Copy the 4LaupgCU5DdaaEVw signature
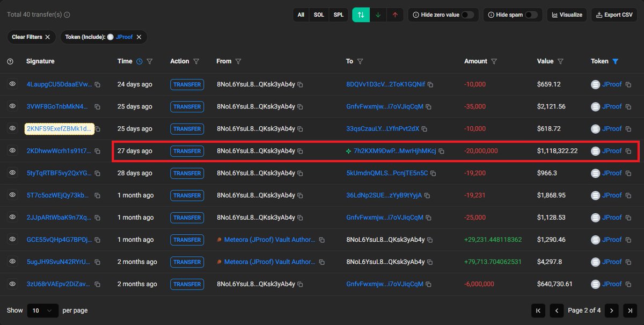The image size is (644, 325). coord(98,85)
